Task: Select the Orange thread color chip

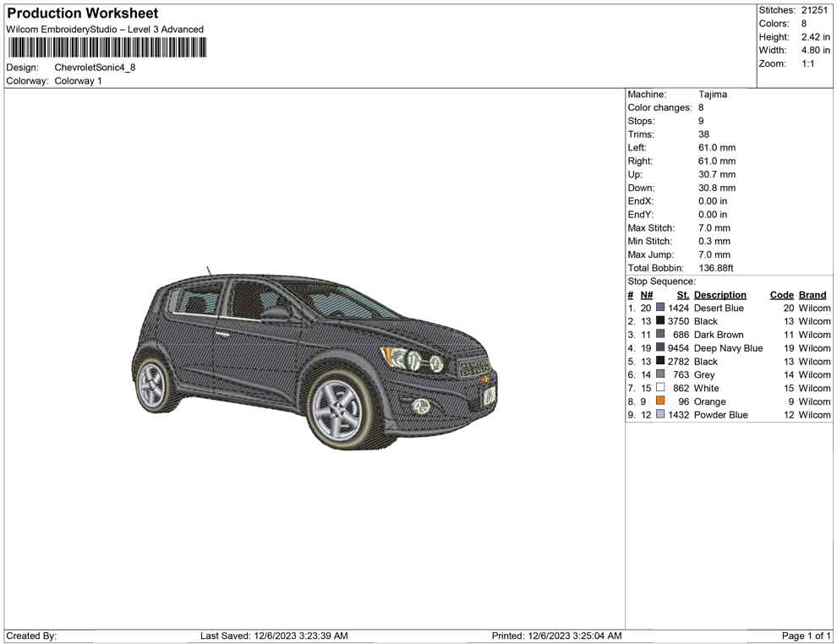Action: click(659, 401)
